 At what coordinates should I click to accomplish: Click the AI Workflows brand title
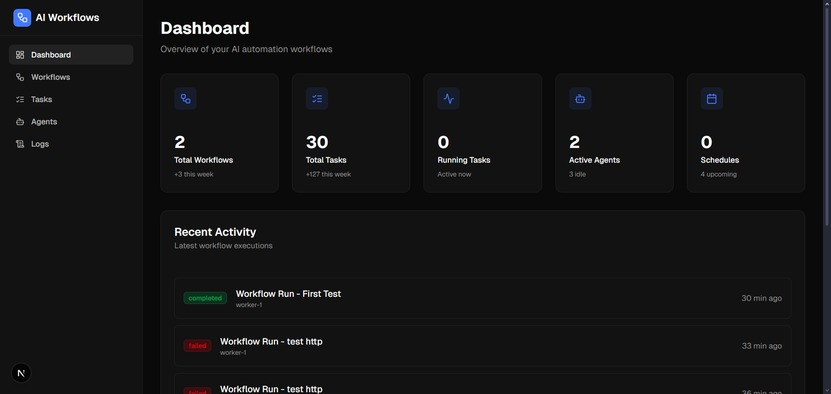tap(67, 17)
